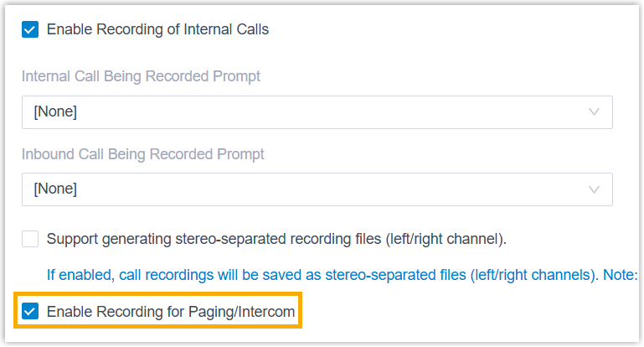Image resolution: width=644 pixels, height=347 pixels.
Task: Click the blue stereo-separated files hint text
Action: tap(318, 274)
